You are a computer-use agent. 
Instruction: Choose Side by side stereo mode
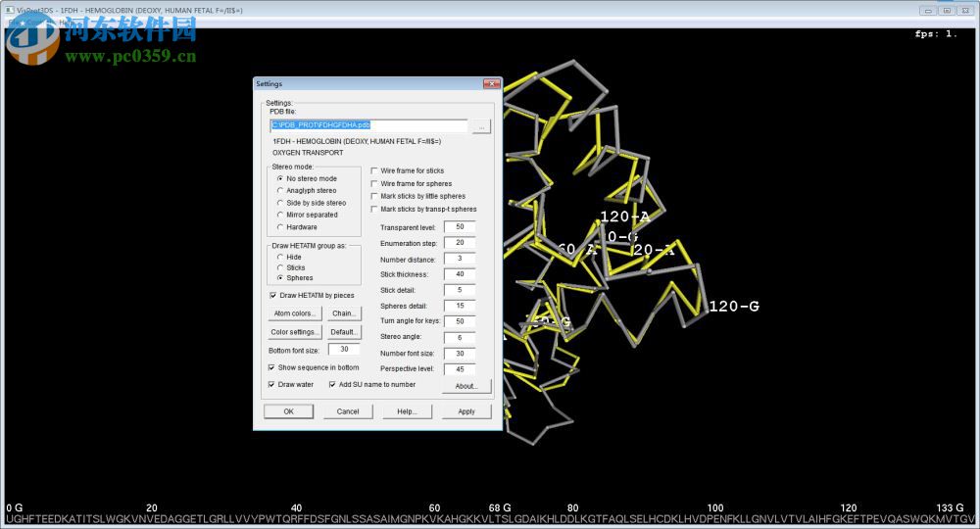click(x=280, y=203)
